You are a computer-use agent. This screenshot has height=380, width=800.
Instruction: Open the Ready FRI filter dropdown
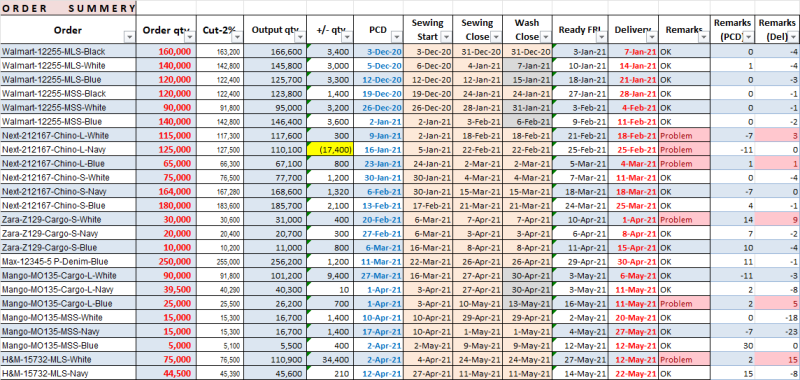click(601, 37)
